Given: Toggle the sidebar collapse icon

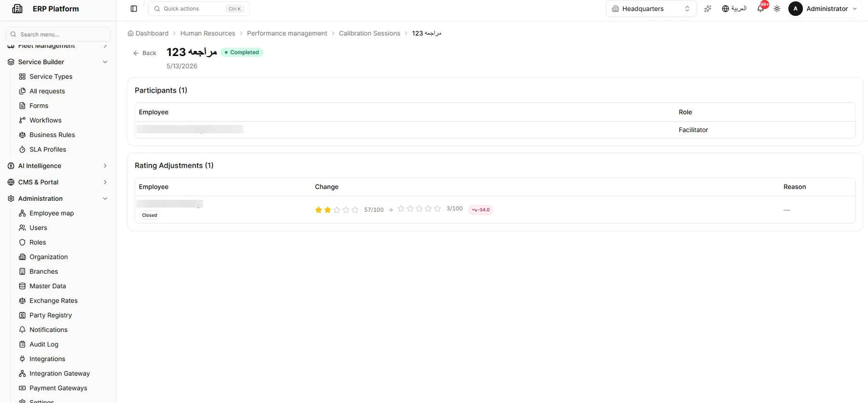Looking at the screenshot, I should 134,9.
